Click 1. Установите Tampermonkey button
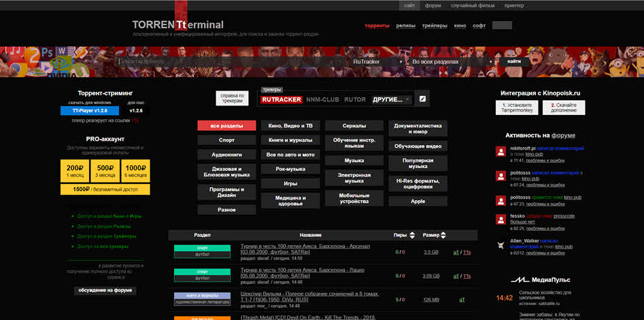Viewport: 644px width, 320px height. point(517,108)
